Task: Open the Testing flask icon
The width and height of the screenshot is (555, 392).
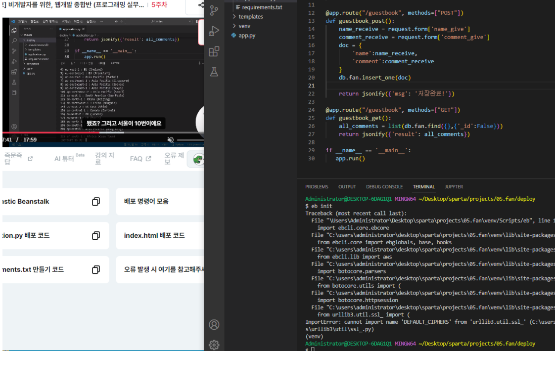Action: tap(214, 72)
